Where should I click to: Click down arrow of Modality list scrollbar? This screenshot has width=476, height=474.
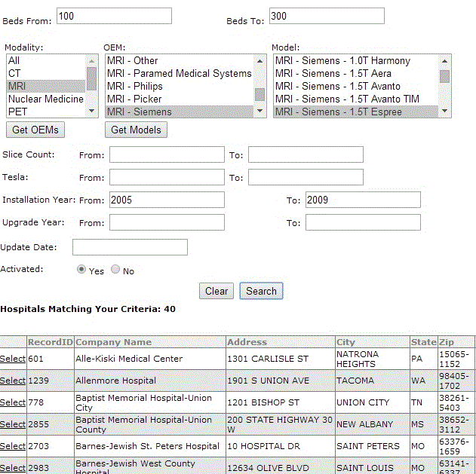tap(92, 111)
